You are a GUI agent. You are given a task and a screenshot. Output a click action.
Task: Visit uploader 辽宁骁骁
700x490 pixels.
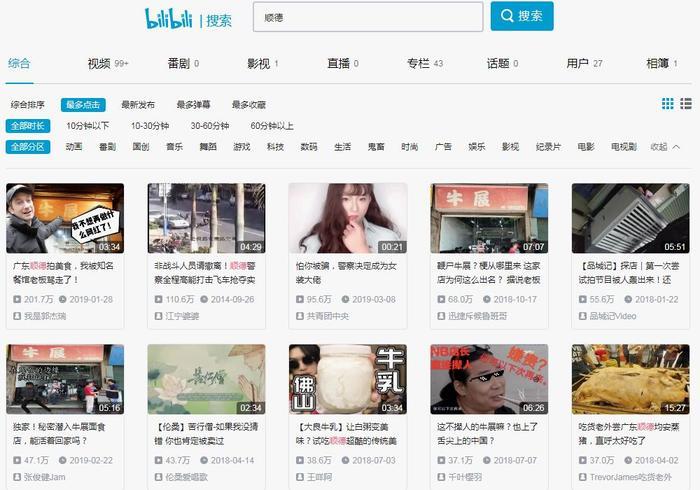point(177,316)
